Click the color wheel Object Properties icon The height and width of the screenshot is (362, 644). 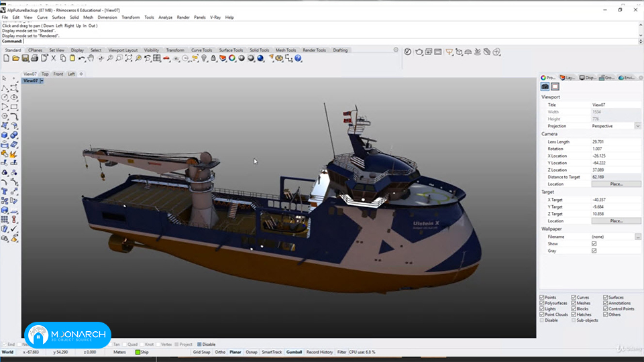point(232,59)
